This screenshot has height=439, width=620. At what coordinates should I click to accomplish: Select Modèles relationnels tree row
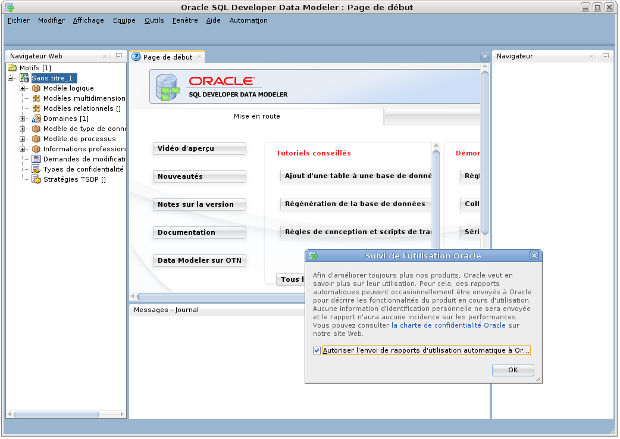click(x=82, y=108)
